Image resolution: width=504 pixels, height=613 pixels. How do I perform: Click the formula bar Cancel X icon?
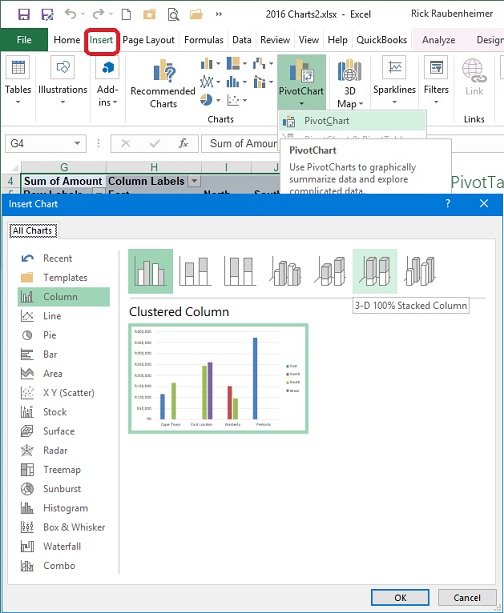[x=126, y=143]
